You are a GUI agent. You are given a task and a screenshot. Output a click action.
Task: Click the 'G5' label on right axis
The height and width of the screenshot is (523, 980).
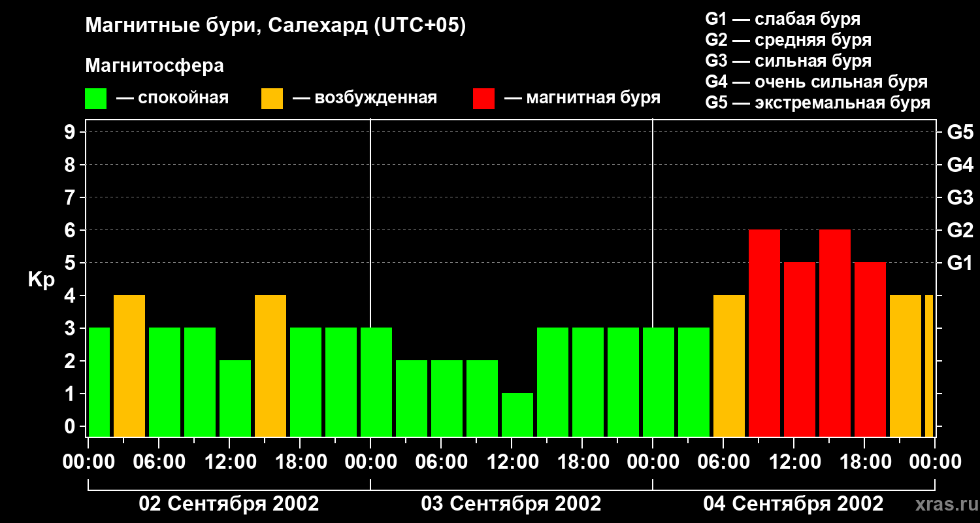point(960,132)
